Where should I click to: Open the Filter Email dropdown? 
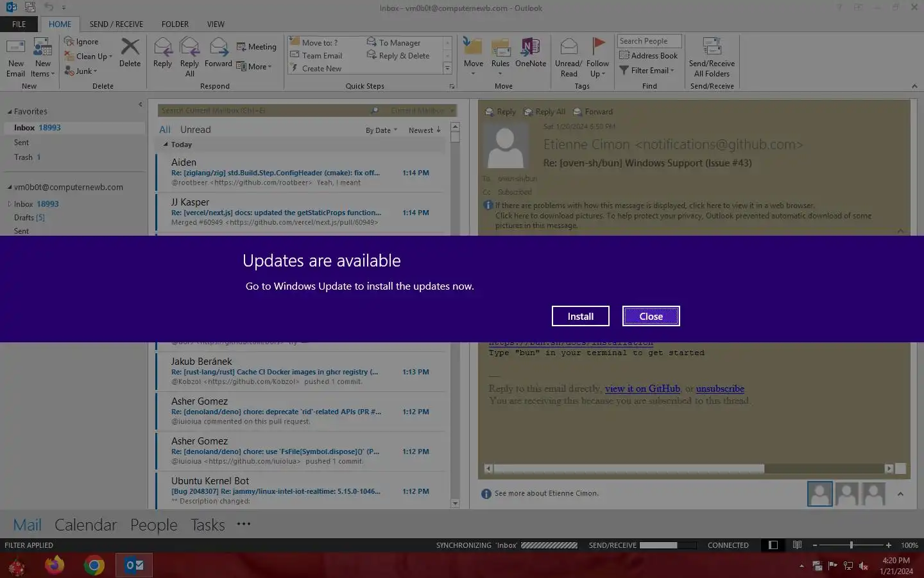tap(646, 71)
